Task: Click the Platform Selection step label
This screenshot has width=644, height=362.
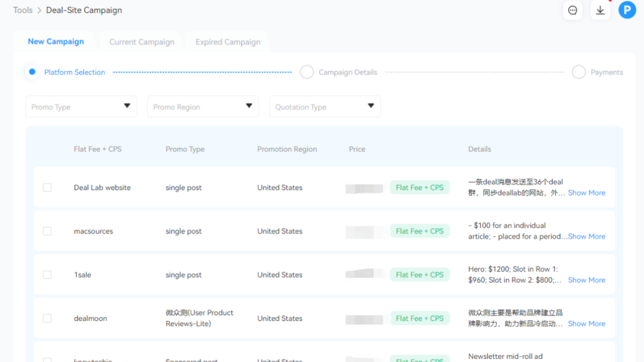Action: click(x=75, y=72)
